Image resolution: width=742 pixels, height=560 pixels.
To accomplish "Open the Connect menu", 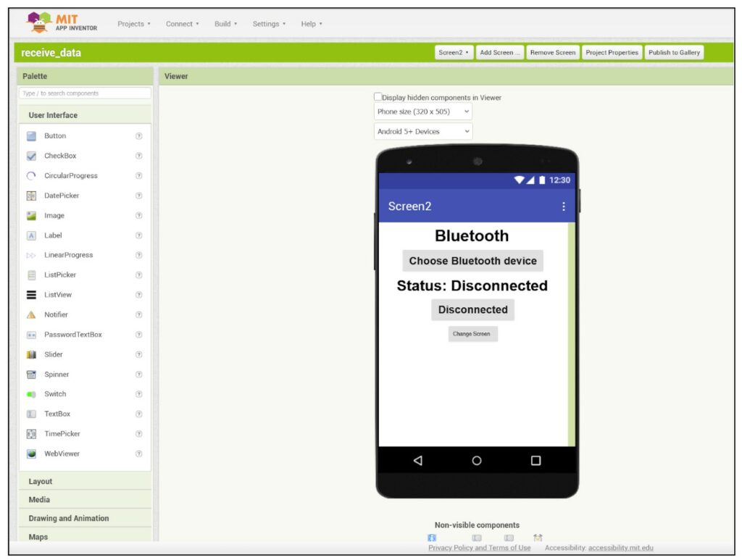I will 182,24.
